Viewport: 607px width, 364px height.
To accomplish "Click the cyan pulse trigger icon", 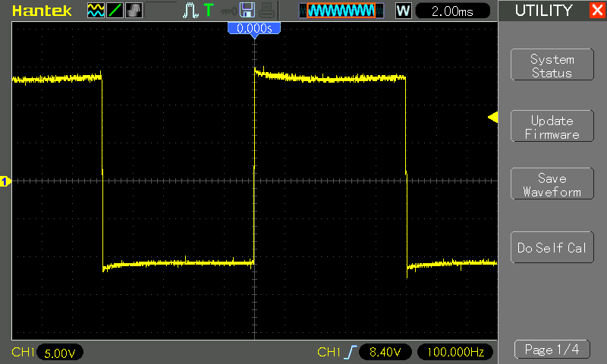I will (x=190, y=11).
